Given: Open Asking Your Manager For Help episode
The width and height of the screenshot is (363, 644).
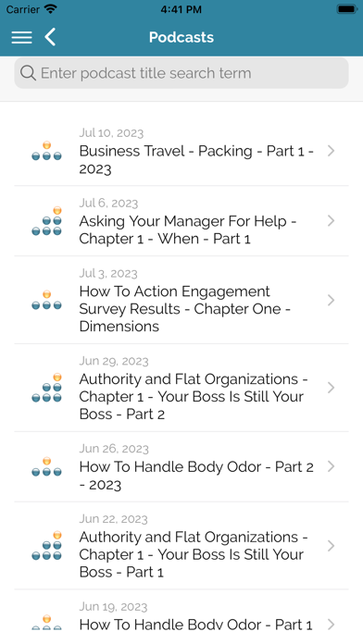Looking at the screenshot, I should click(x=181, y=221).
